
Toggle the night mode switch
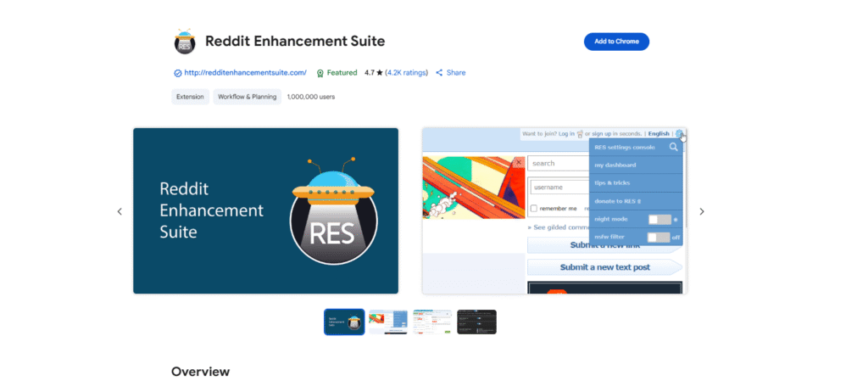(659, 219)
